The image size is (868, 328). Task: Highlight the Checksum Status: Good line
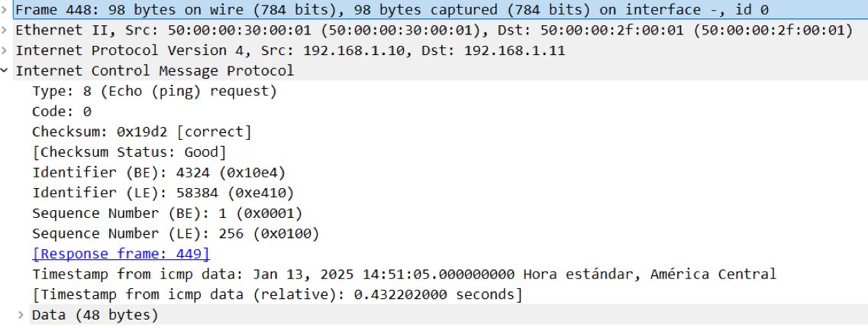click(x=129, y=152)
